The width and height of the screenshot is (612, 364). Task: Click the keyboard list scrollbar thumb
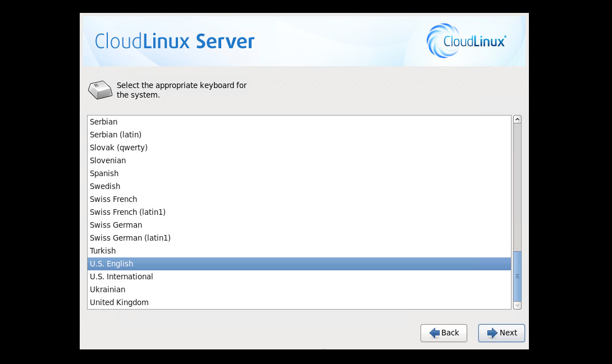point(517,276)
